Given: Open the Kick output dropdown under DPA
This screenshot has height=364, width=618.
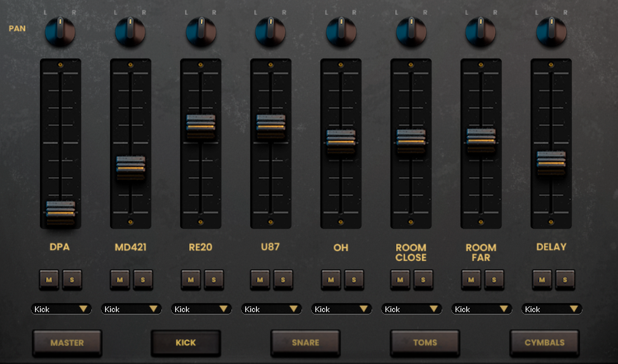Looking at the screenshot, I should (x=61, y=309).
